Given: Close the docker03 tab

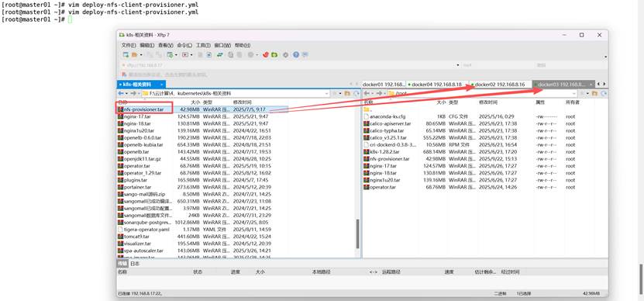Looking at the screenshot, I should coord(591,85).
